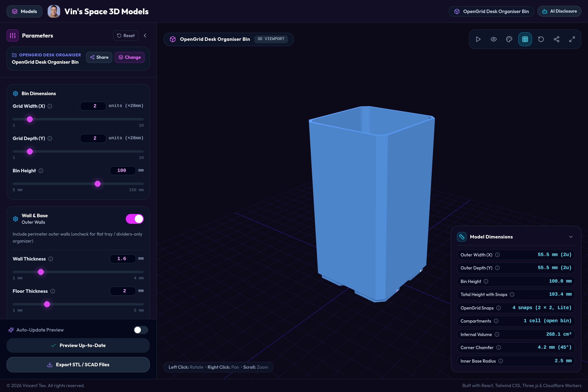Image resolution: width=588 pixels, height=392 pixels.
Task: Open AI Disclosure
Action: click(x=559, y=11)
